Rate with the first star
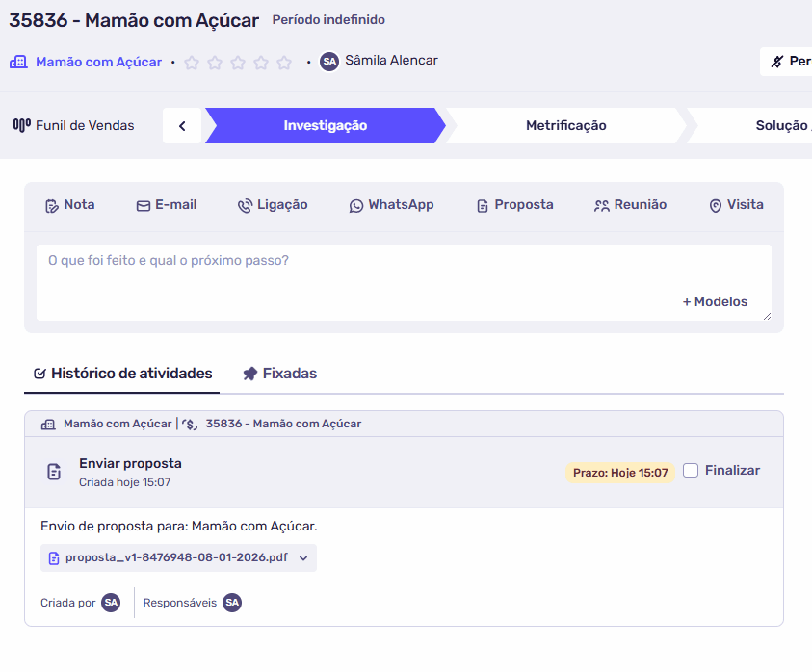Screen dimensions: 812x672 coord(192,63)
